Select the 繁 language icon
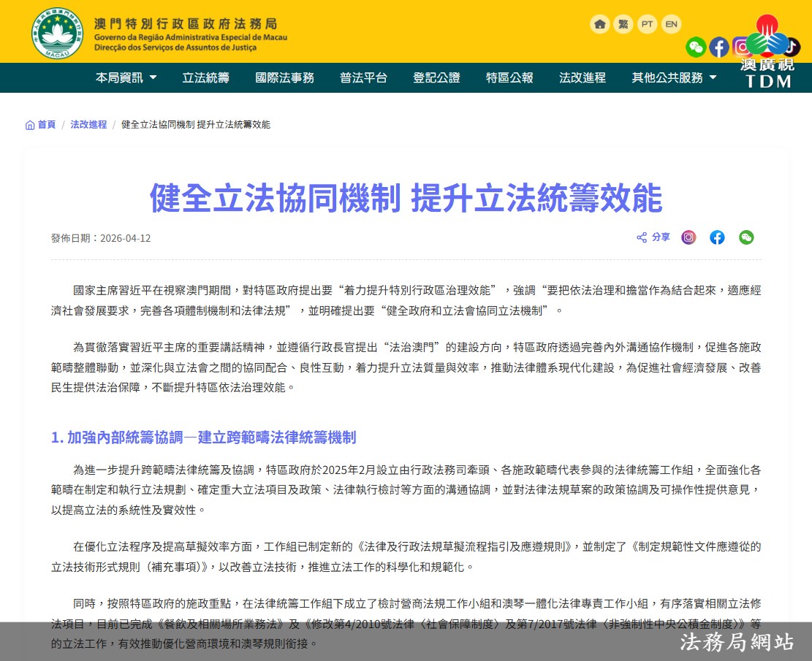812x661 pixels. pyautogui.click(x=623, y=24)
